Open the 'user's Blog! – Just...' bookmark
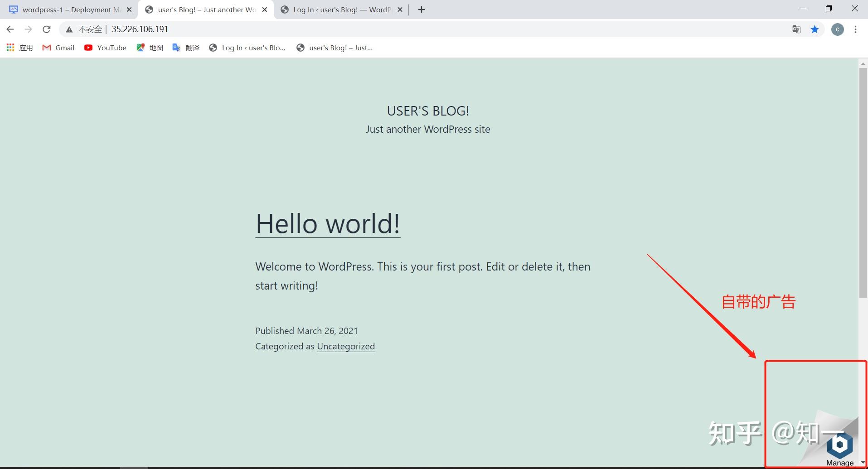868x469 pixels. tap(335, 48)
